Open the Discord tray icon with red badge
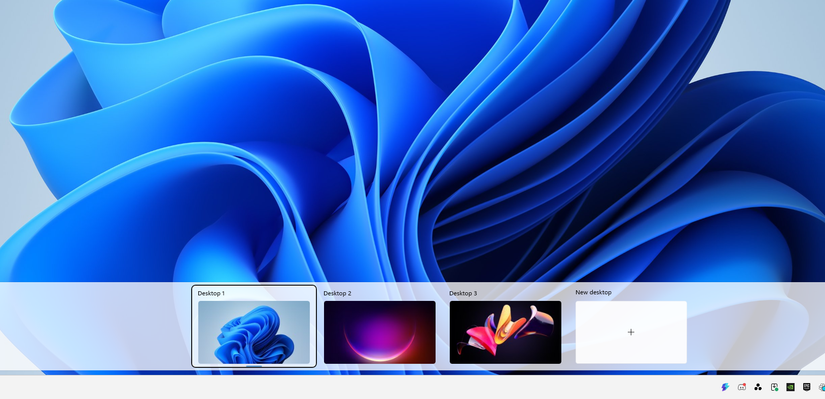The height and width of the screenshot is (399, 825). 741,387
